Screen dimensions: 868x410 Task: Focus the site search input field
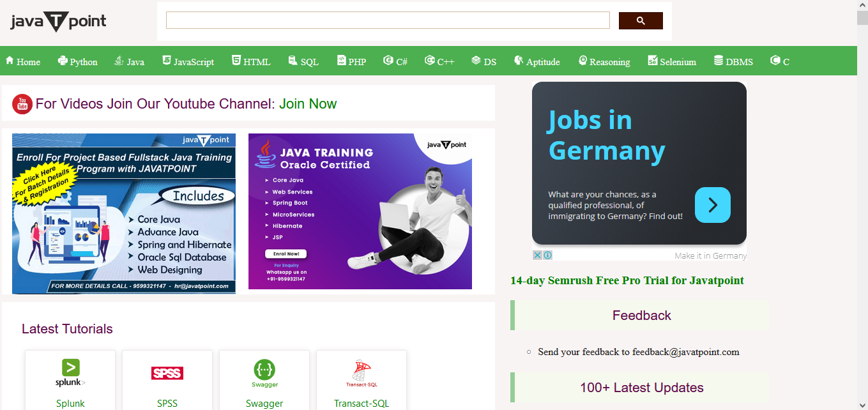point(388,20)
